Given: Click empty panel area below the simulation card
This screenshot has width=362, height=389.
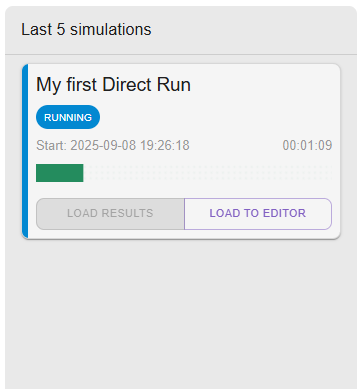Looking at the screenshot, I should 181,313.
